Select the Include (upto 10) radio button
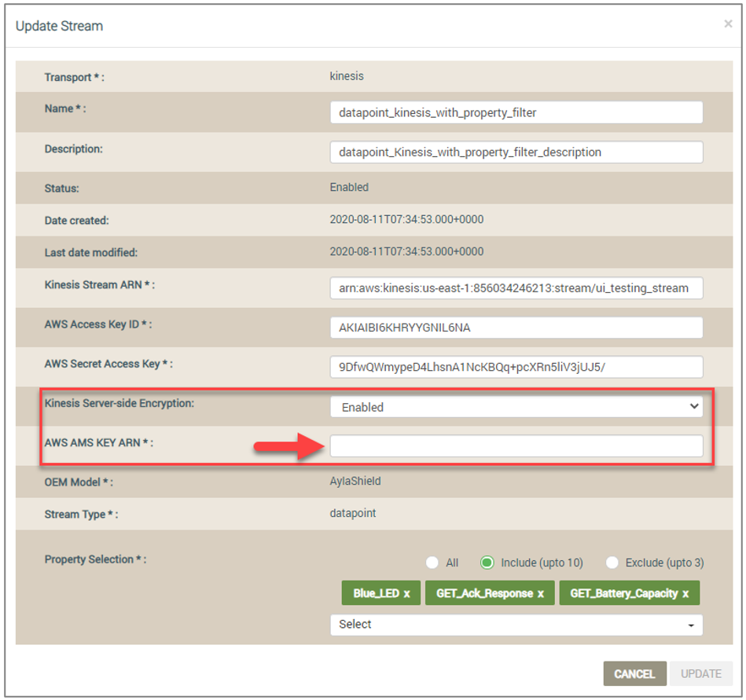The height and width of the screenshot is (700, 746). click(x=487, y=563)
